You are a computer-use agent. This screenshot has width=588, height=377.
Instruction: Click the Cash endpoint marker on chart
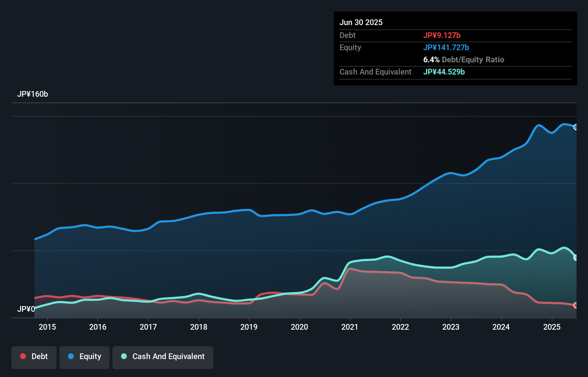pyautogui.click(x=576, y=258)
